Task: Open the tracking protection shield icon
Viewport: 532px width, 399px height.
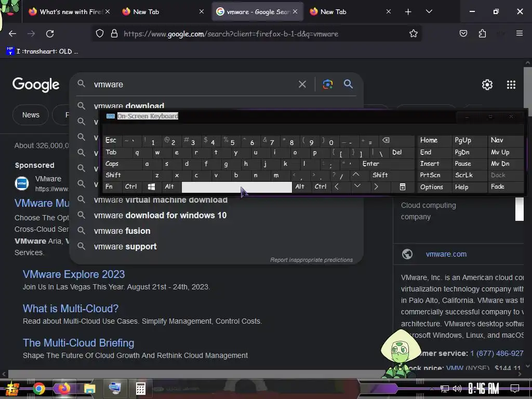Action: pos(99,34)
